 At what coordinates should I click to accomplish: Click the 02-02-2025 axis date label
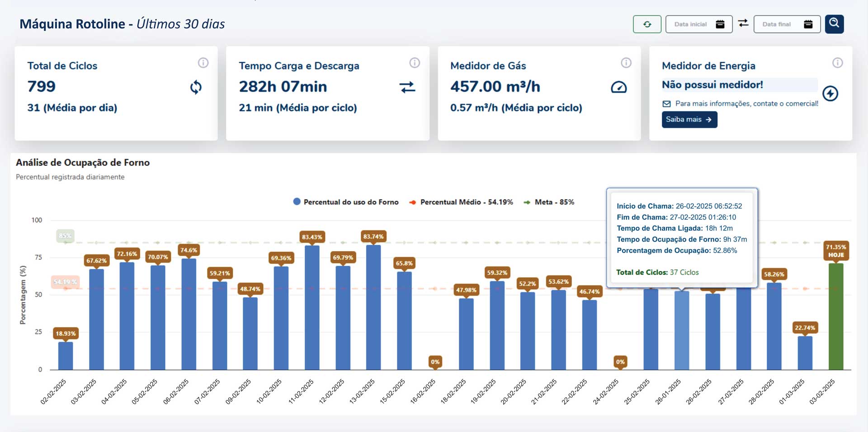[x=54, y=391]
